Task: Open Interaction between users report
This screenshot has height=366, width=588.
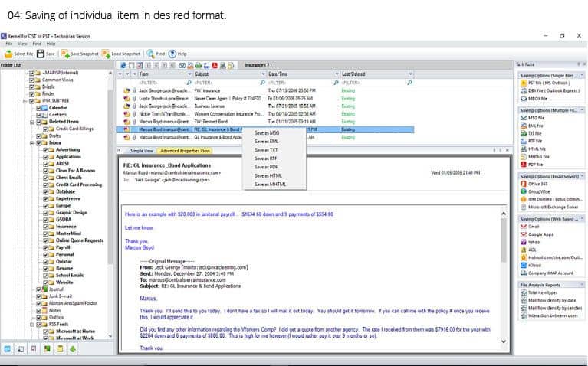Action: 549,315
